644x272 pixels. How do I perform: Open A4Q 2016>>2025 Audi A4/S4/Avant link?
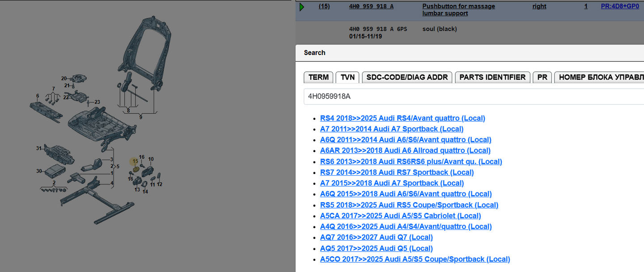pos(406,226)
